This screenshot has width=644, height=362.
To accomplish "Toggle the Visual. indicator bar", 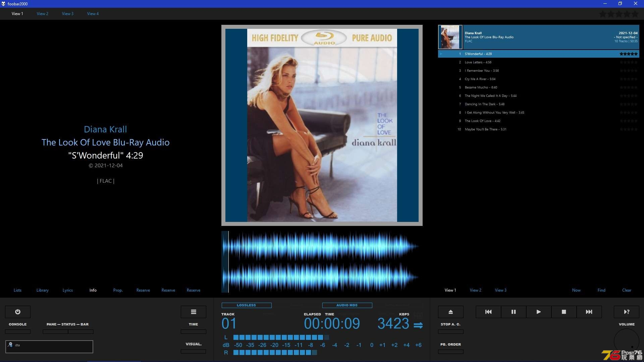I will coord(194,351).
